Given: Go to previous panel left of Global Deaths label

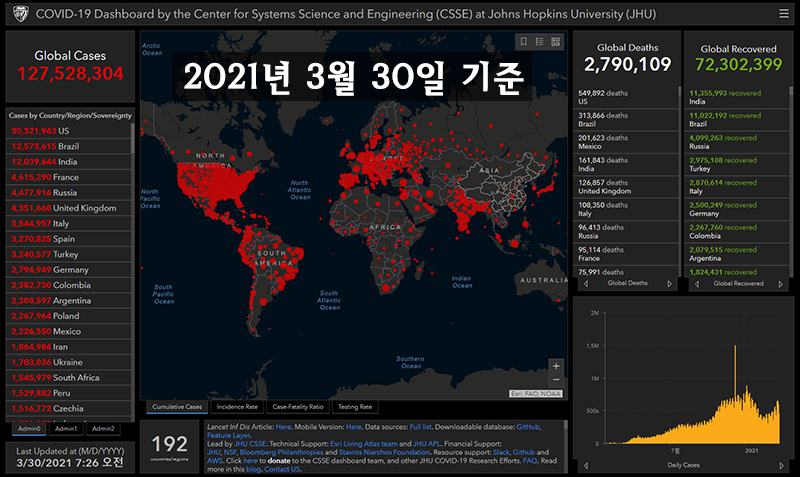Looking at the screenshot, I should tap(586, 284).
